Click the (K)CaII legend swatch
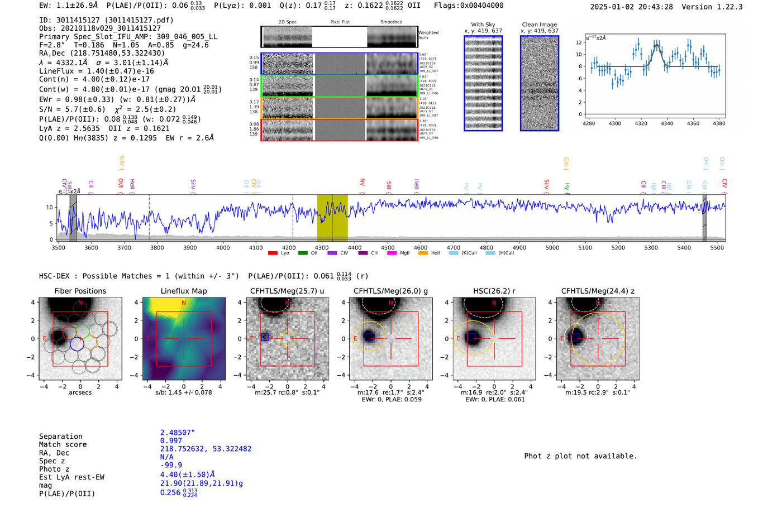 (454, 253)
